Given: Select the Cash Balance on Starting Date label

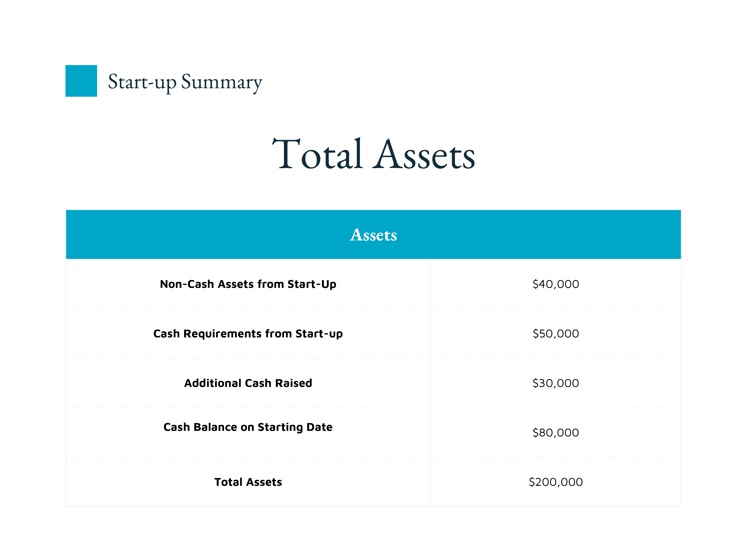Looking at the screenshot, I should click(248, 427).
